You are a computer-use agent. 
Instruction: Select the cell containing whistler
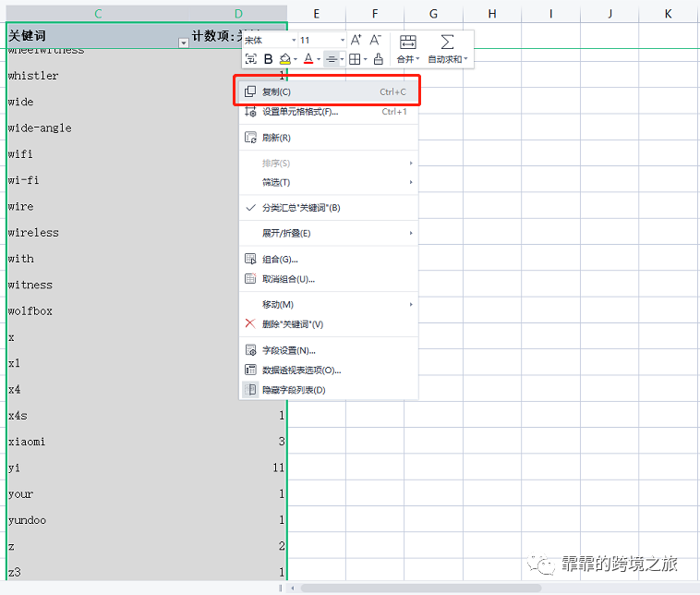pos(98,76)
